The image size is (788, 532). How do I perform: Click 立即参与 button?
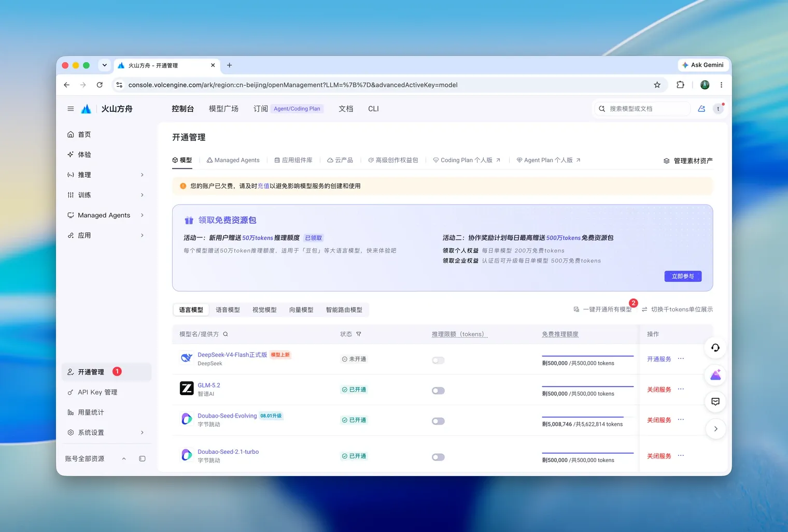[x=683, y=276]
